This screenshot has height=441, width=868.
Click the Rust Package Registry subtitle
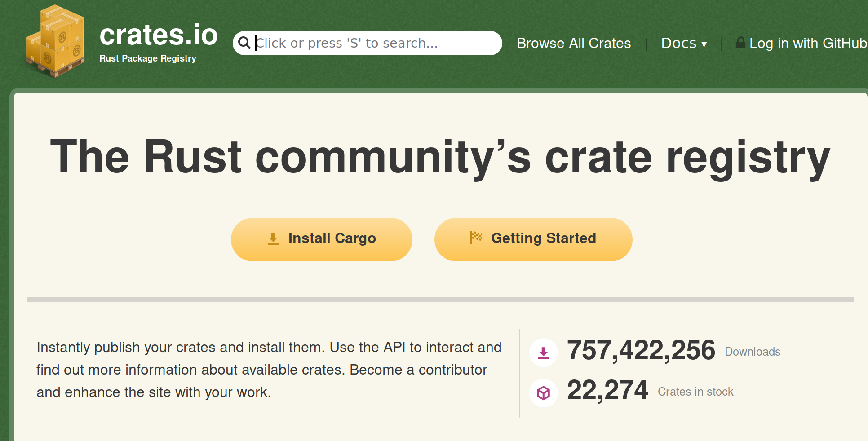(x=148, y=58)
